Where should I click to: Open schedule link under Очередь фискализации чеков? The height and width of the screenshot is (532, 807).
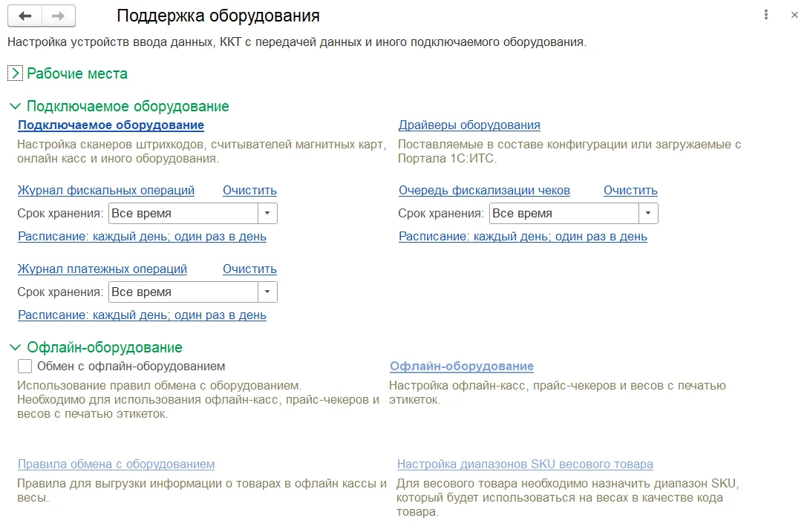point(523,237)
